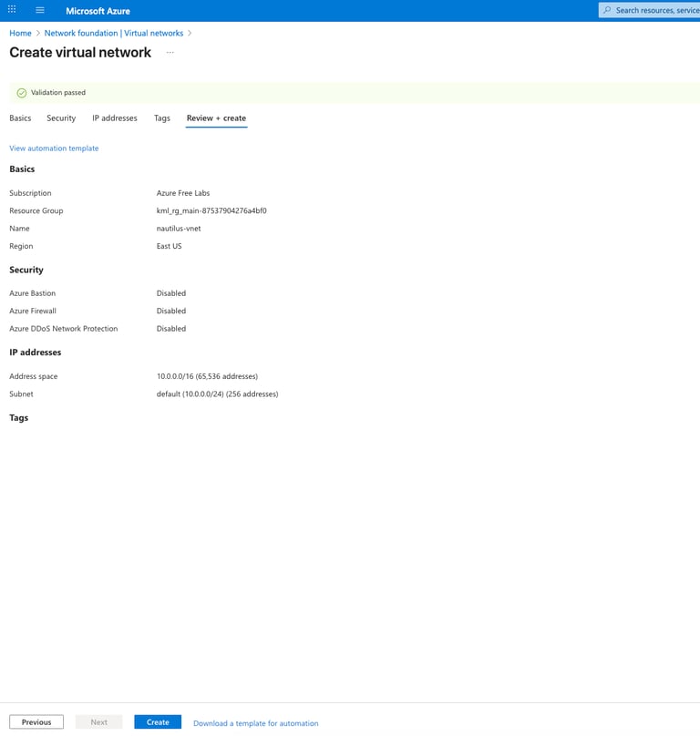Image resolution: width=700 pixels, height=736 pixels.
Task: Click the Azure Bastion 'Disabled' value
Action: pyautogui.click(x=171, y=293)
